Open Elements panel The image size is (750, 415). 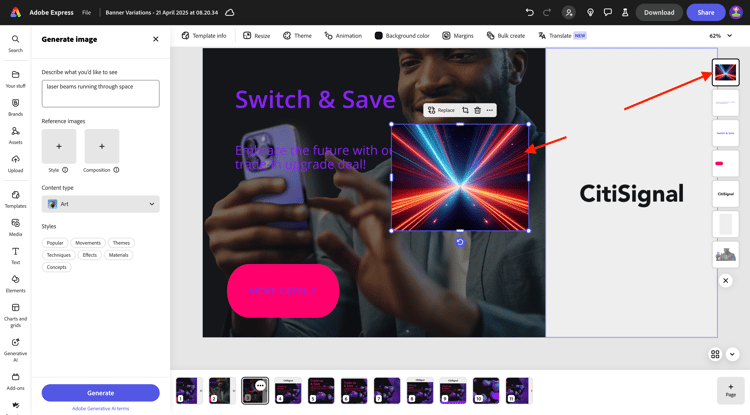tap(15, 284)
